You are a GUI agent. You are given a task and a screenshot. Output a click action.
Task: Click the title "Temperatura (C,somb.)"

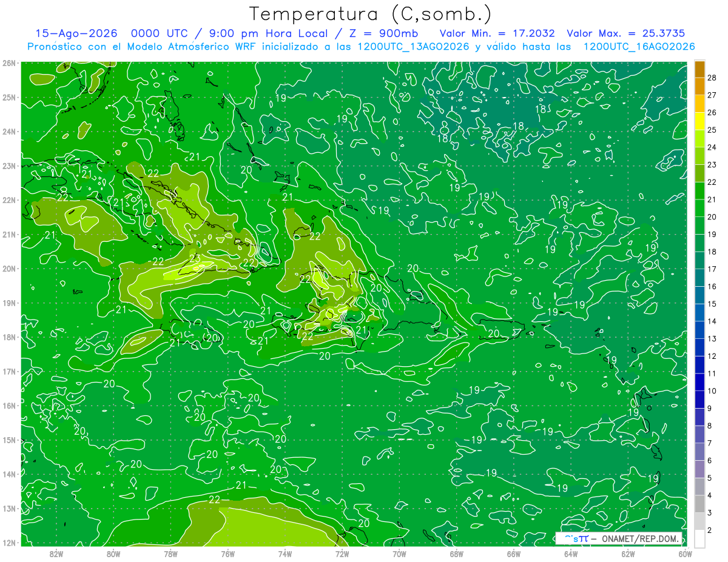click(371, 14)
